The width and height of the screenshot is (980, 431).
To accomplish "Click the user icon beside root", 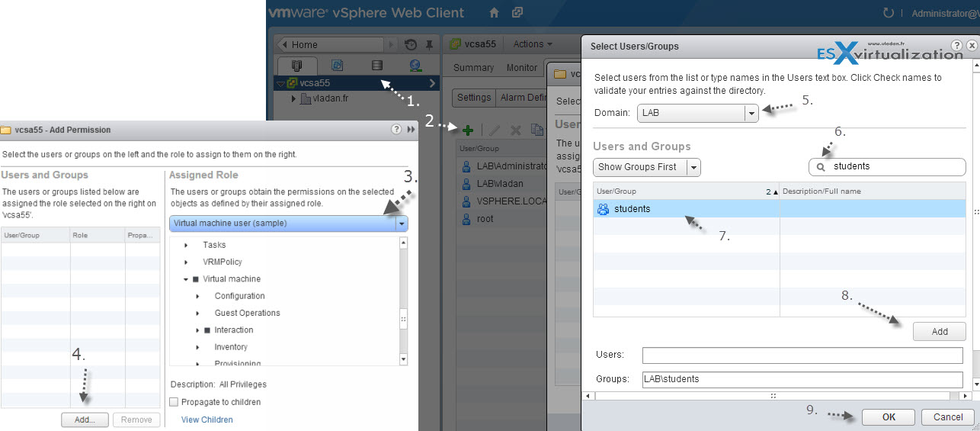I will pyautogui.click(x=467, y=219).
